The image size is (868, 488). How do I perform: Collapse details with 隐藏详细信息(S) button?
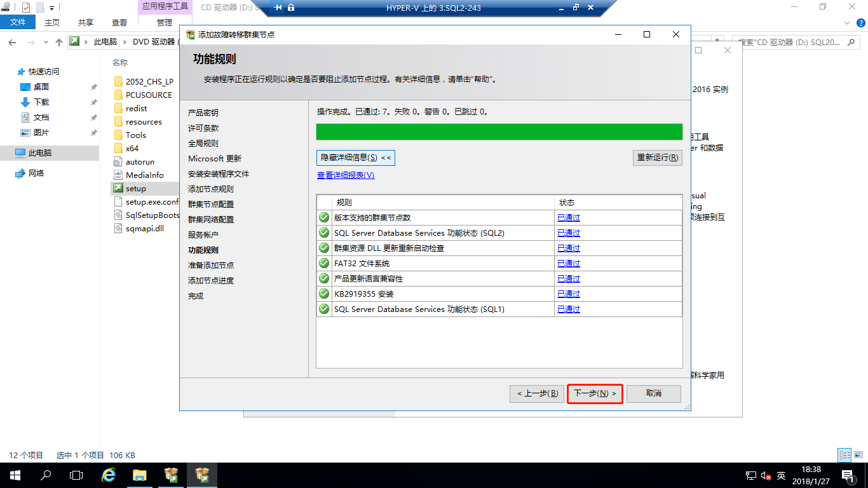[356, 158]
